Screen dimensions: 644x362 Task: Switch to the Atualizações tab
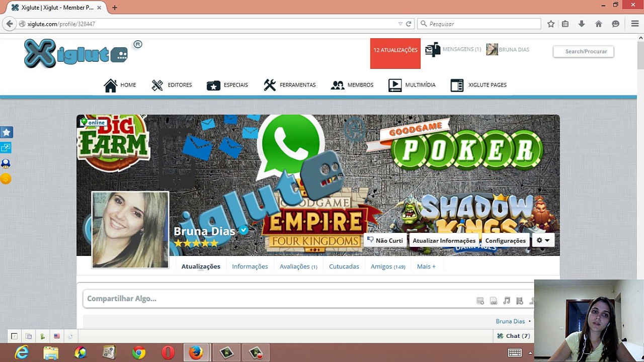click(x=201, y=266)
